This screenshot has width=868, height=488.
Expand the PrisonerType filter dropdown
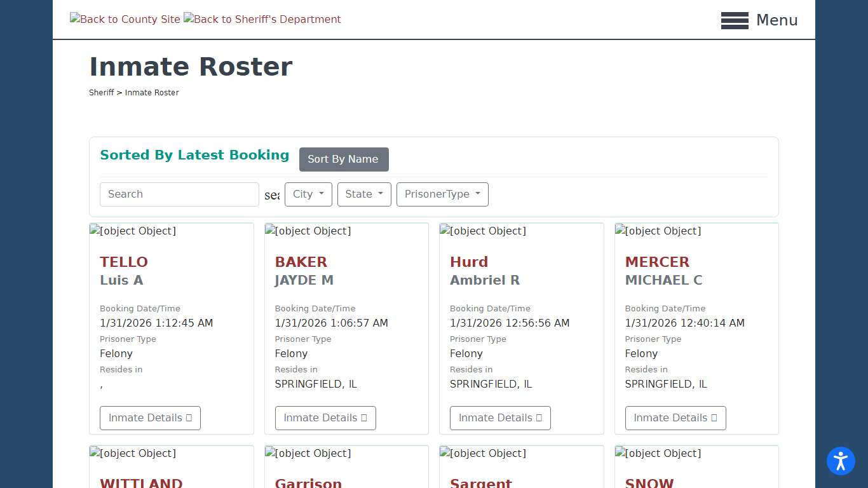[442, 194]
